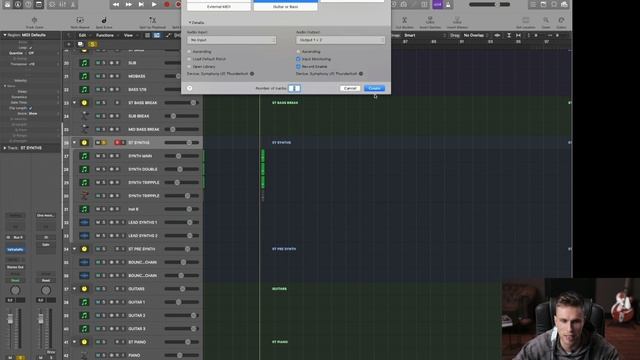Open the Edit menu in tracks area
The image size is (640, 360).
[x=83, y=36]
